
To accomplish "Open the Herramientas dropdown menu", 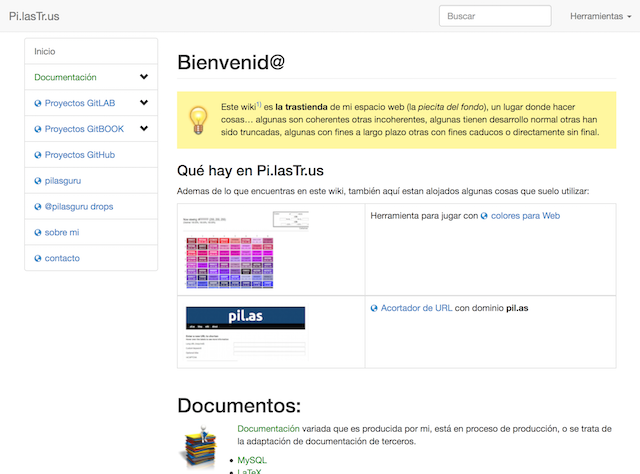I will coord(600,16).
